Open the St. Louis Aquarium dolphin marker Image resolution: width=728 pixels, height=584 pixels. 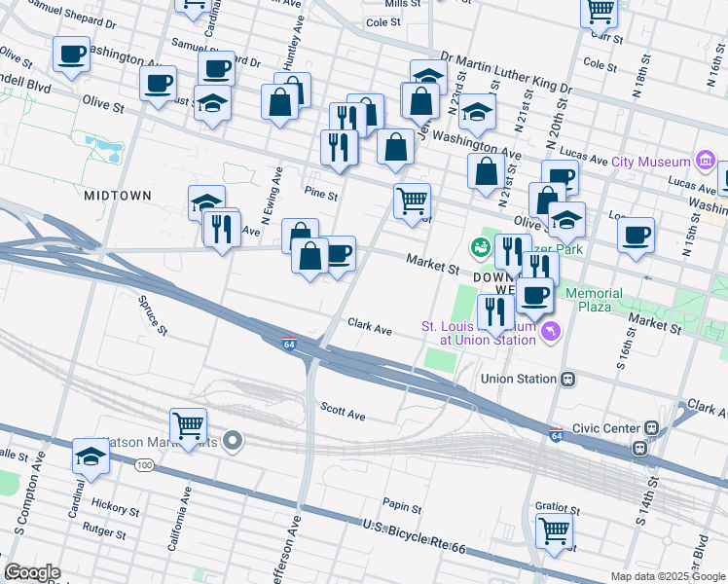tap(551, 332)
